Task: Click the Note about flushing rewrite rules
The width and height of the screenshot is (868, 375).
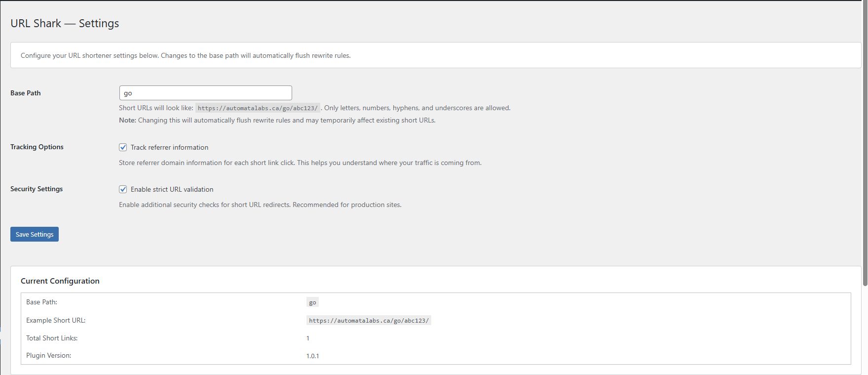Action: (x=277, y=120)
